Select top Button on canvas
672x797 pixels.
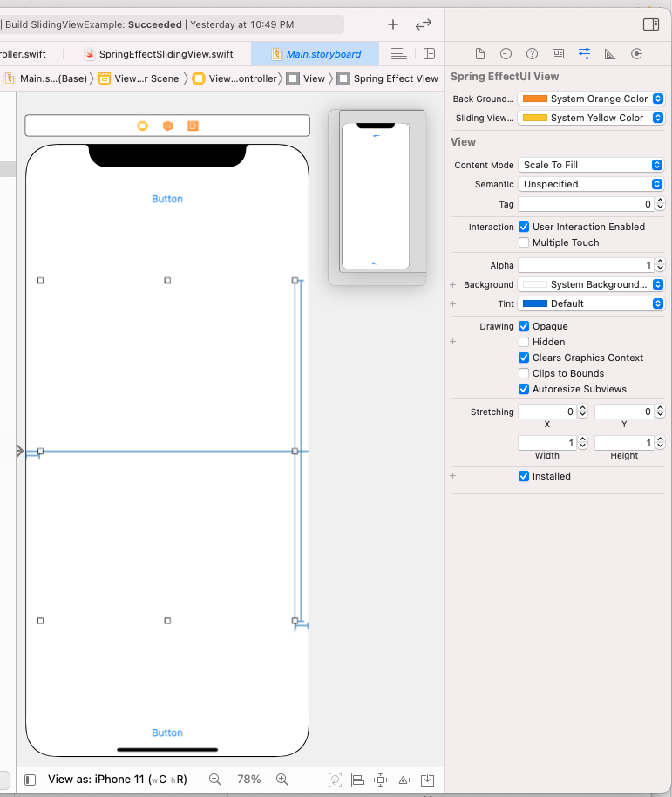pyautogui.click(x=167, y=199)
